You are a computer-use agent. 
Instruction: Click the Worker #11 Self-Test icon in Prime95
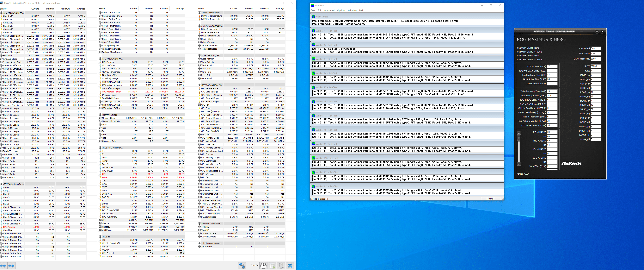313,172
